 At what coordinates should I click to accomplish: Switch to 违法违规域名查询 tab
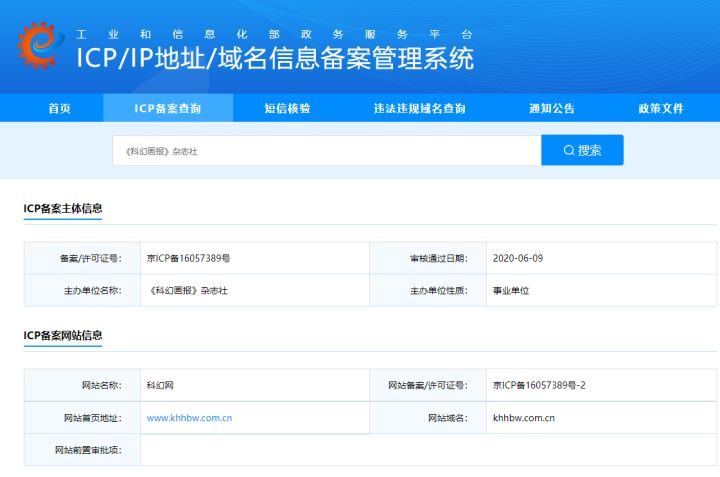pos(420,108)
